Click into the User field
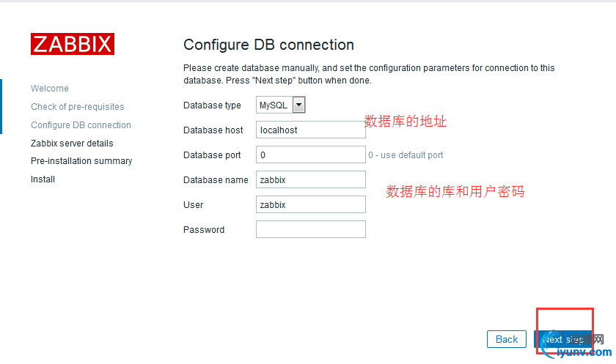This screenshot has width=616, height=364. click(x=310, y=205)
